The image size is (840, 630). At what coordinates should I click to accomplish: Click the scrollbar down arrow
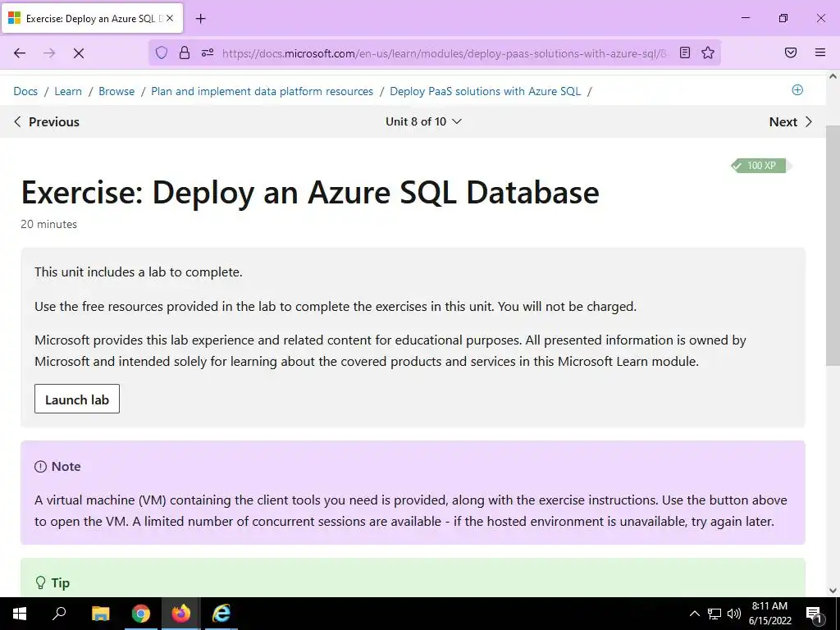[833, 591]
